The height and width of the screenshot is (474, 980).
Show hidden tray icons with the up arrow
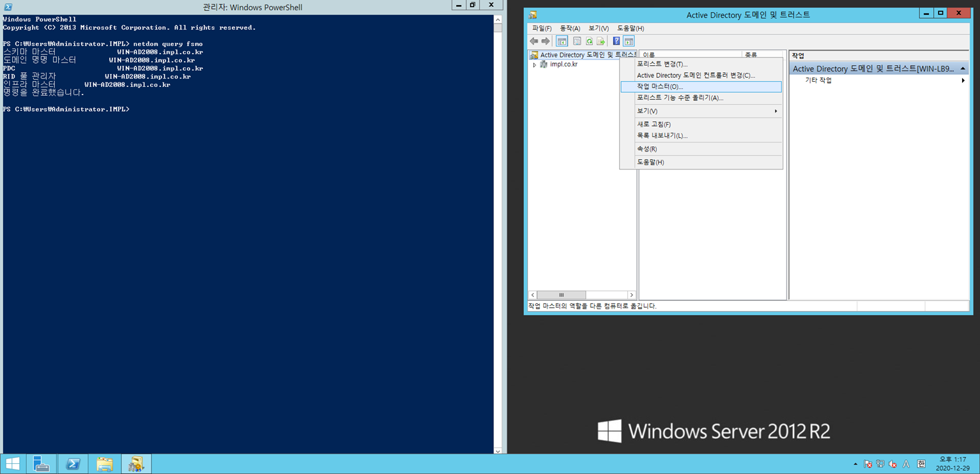pos(855,464)
